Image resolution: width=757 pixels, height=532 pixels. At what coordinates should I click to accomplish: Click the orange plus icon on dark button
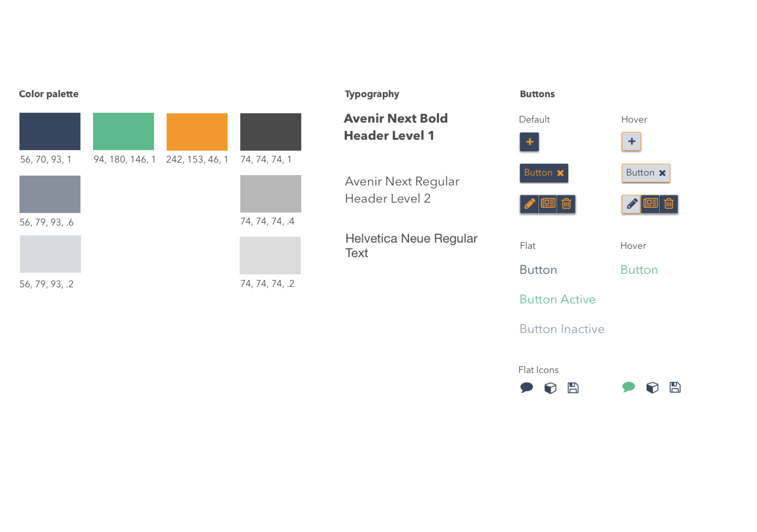point(529,142)
